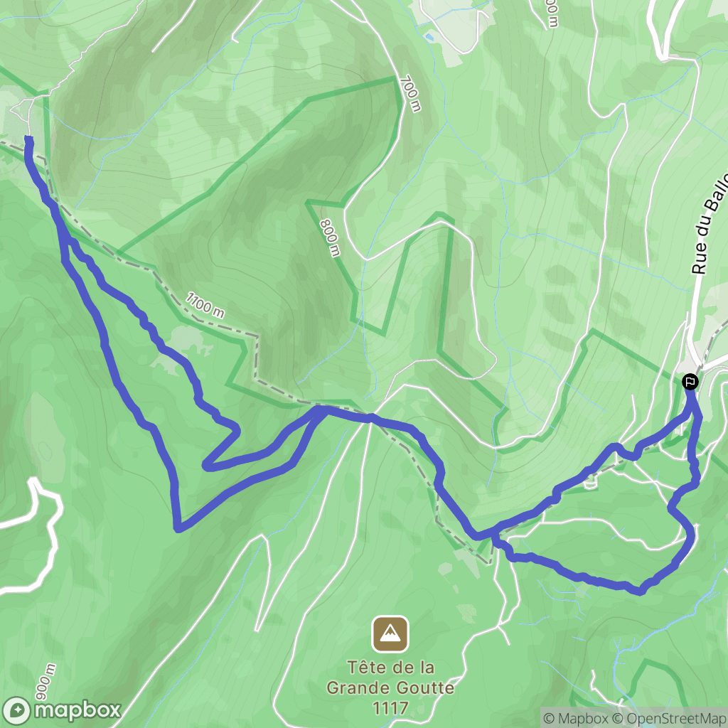Click the 800 m contour label
728x728 pixels.
click(330, 237)
